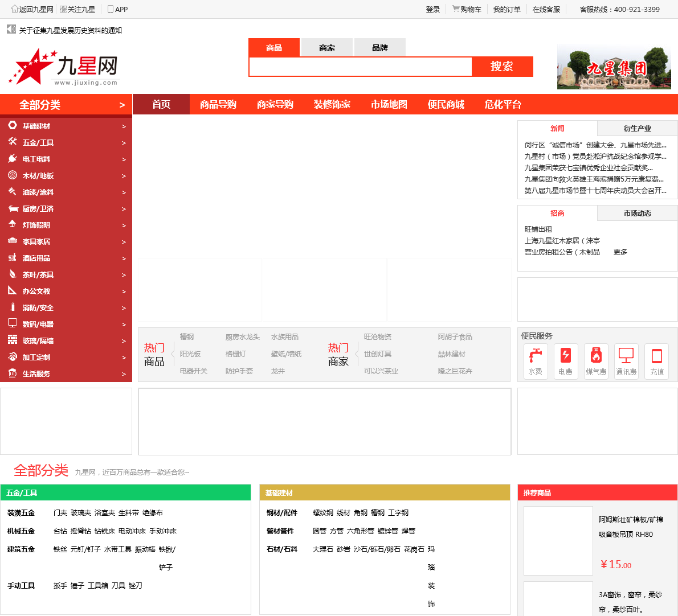Open 我的订单 link

(507, 9)
